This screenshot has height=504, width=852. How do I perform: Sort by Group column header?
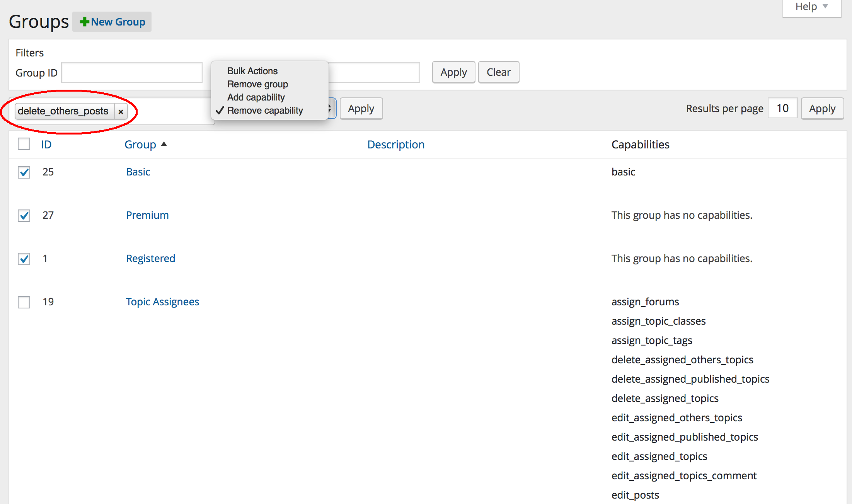pos(140,145)
